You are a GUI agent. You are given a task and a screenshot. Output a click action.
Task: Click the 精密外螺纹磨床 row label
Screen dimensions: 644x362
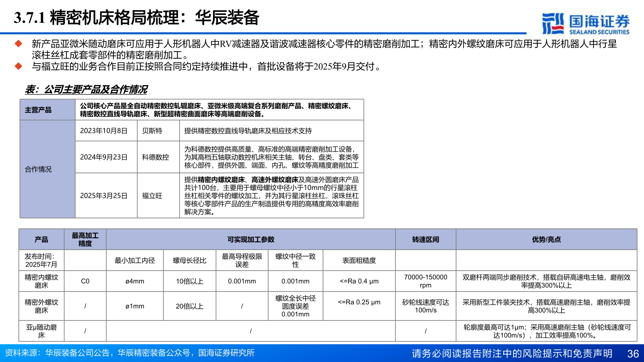(41, 306)
